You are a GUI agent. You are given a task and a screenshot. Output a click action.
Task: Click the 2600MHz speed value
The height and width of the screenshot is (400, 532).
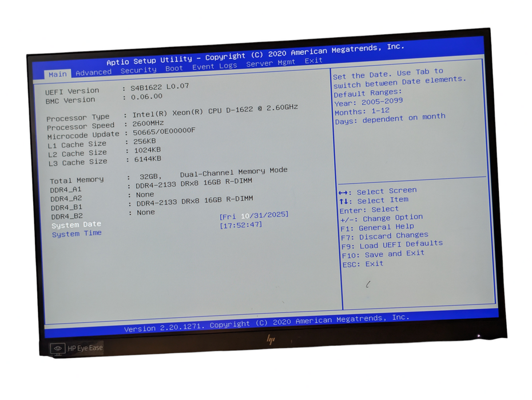[x=148, y=123]
